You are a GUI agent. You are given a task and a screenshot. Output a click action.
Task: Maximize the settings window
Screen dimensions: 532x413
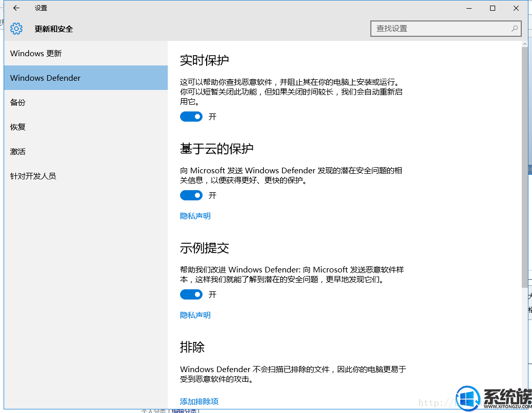click(x=493, y=8)
